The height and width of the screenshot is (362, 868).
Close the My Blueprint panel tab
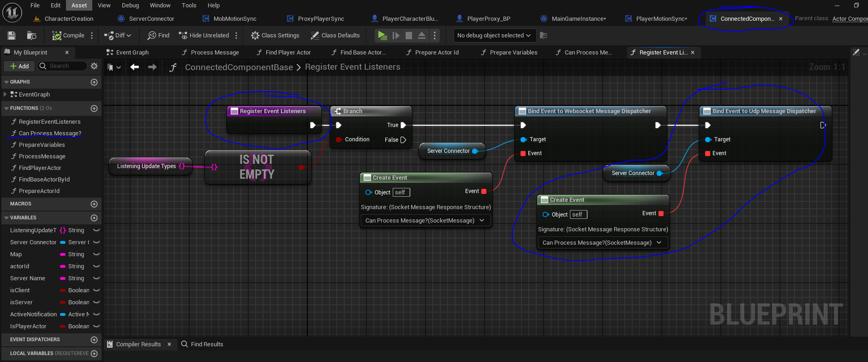67,53
